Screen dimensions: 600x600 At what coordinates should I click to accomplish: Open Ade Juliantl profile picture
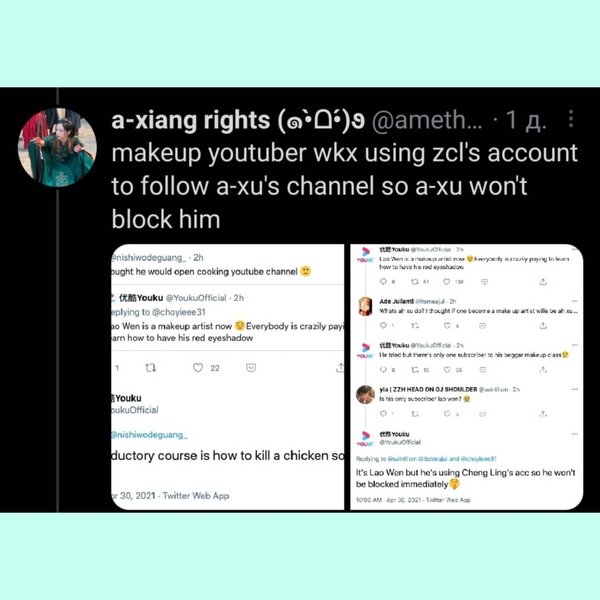click(x=365, y=307)
